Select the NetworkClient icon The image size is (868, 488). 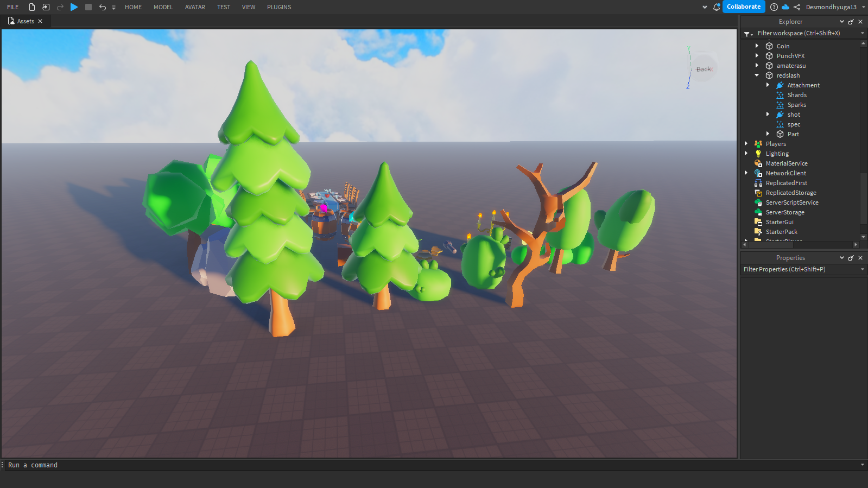coord(758,173)
